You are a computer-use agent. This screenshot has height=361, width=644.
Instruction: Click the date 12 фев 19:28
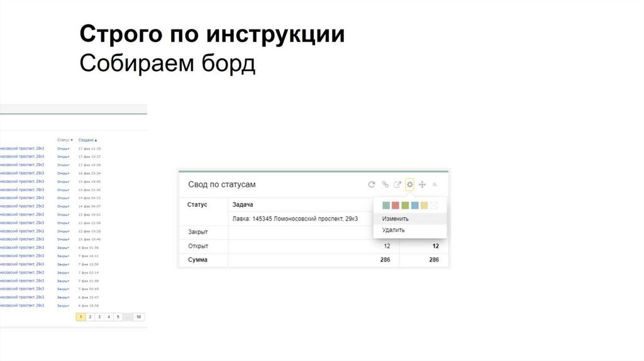[x=89, y=231]
